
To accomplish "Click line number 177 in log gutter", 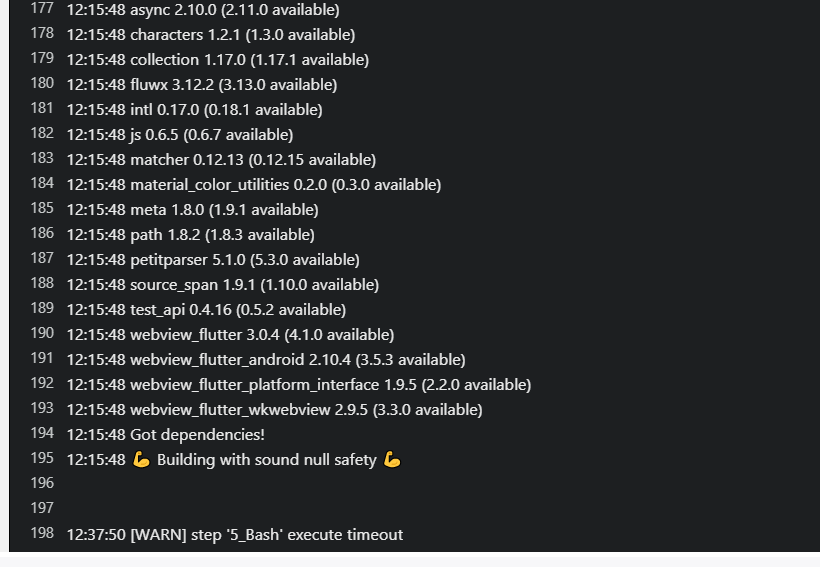I will point(42,9).
